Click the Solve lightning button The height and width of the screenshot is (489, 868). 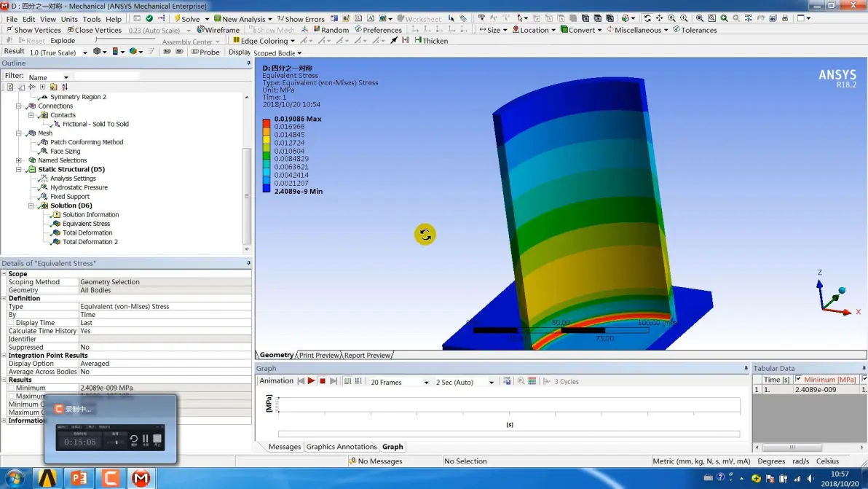click(188, 19)
